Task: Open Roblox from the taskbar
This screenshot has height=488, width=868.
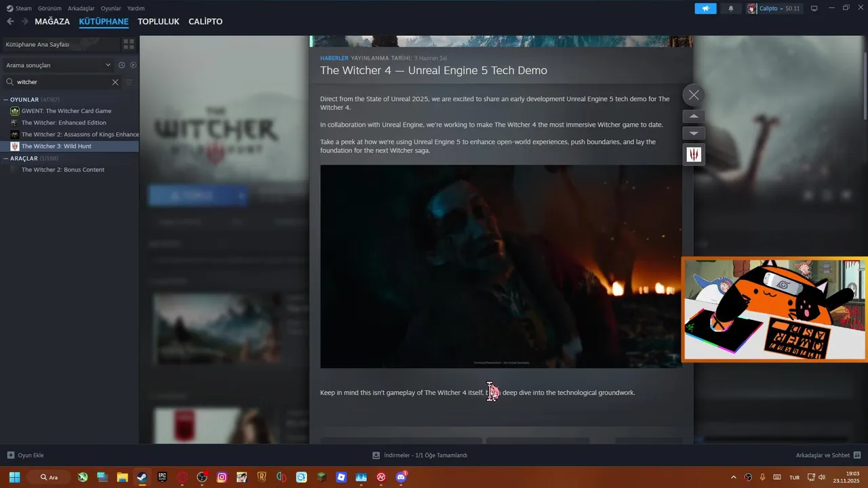Action: click(x=341, y=477)
